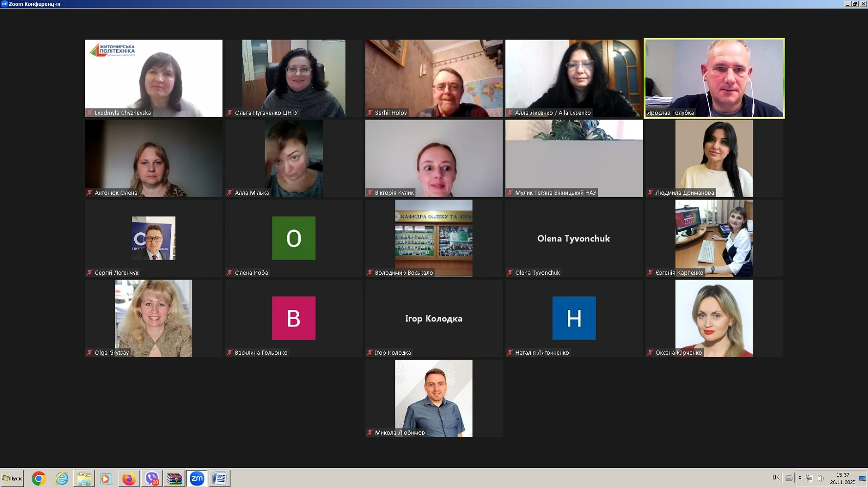Open Viber with 20 unread notifications

point(152,479)
